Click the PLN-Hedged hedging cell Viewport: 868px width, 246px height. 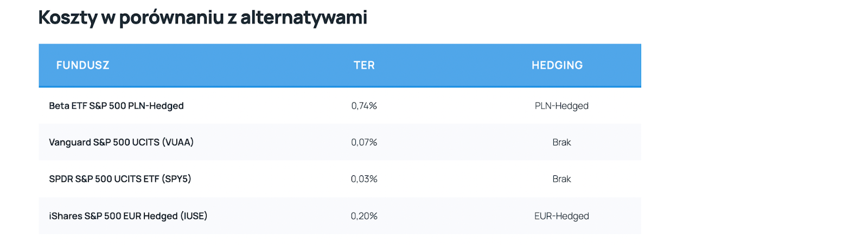pos(561,106)
